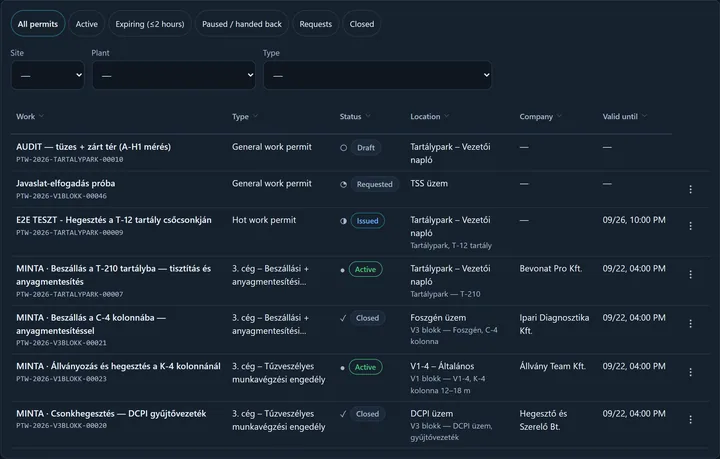Click the Issued status badge
This screenshot has width=720, height=459.
[368, 221]
